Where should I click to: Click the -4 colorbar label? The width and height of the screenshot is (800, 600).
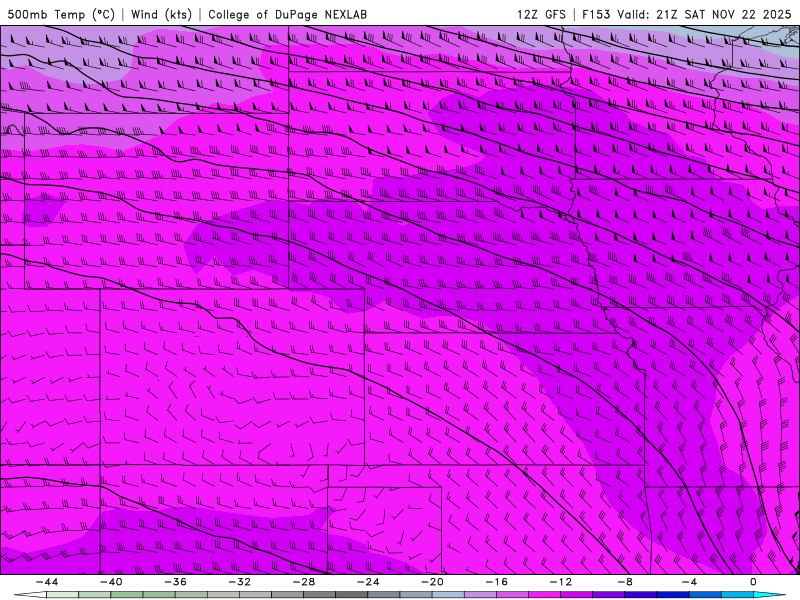[x=689, y=582]
